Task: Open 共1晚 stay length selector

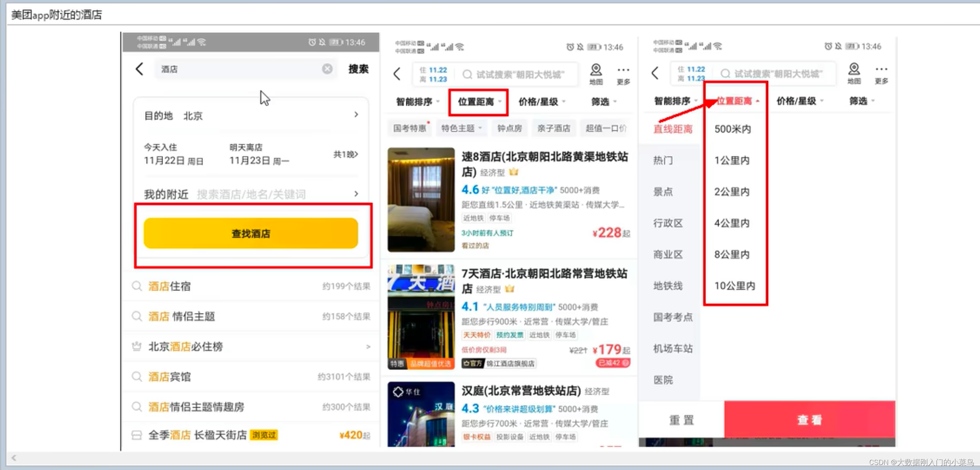Action: pos(346,154)
